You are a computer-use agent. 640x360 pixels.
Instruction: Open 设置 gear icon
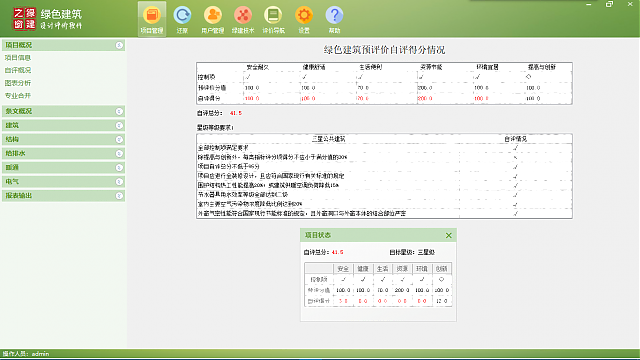pyautogui.click(x=304, y=19)
